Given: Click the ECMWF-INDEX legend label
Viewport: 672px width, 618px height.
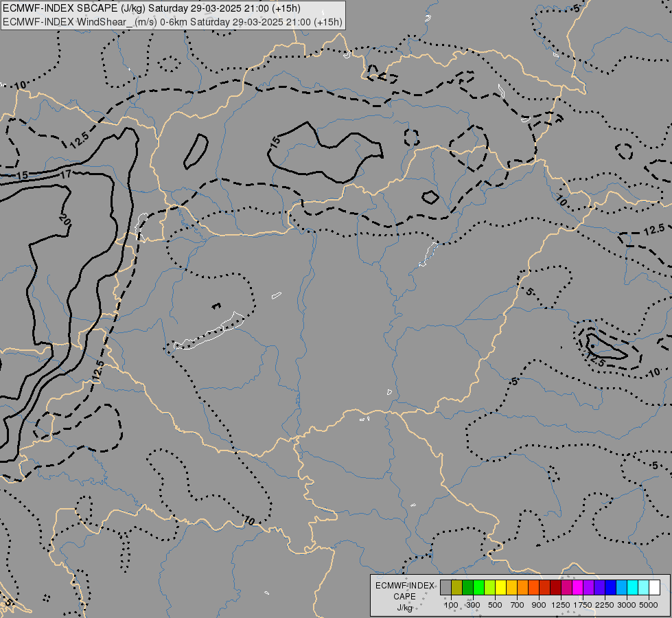Looking at the screenshot, I should click(x=404, y=586).
